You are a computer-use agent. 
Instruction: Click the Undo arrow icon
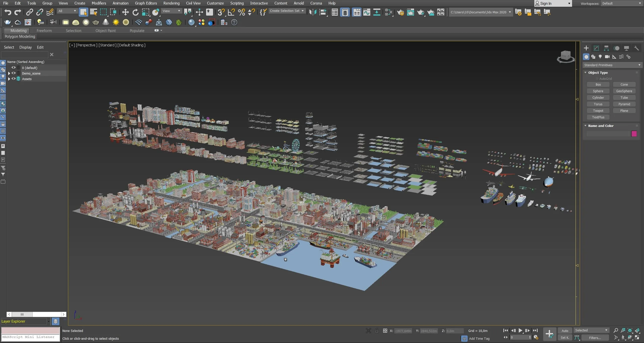tap(8, 12)
